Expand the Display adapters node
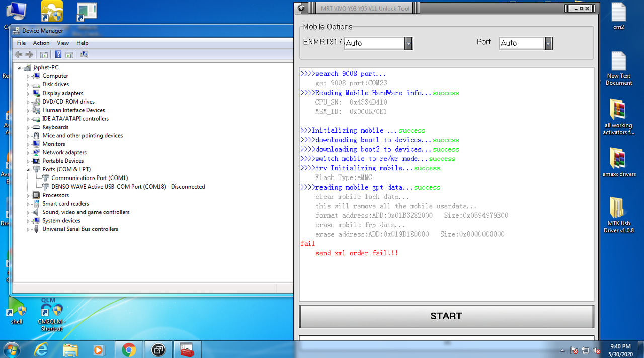 click(28, 94)
